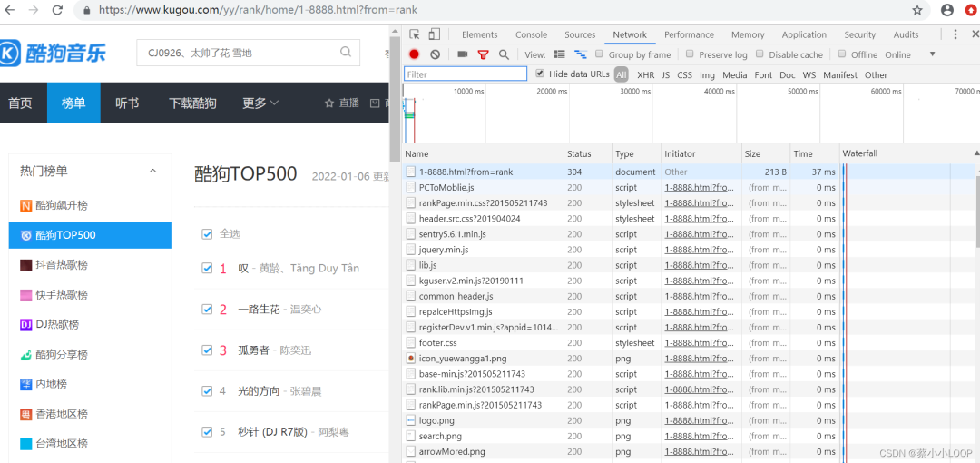Click the browser forward arrow

34,10
